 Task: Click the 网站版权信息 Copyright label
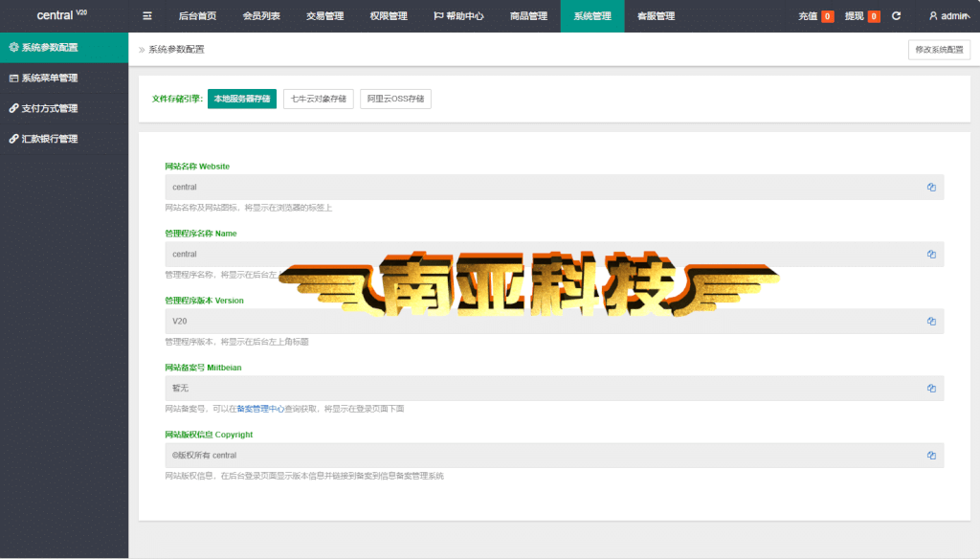(209, 435)
